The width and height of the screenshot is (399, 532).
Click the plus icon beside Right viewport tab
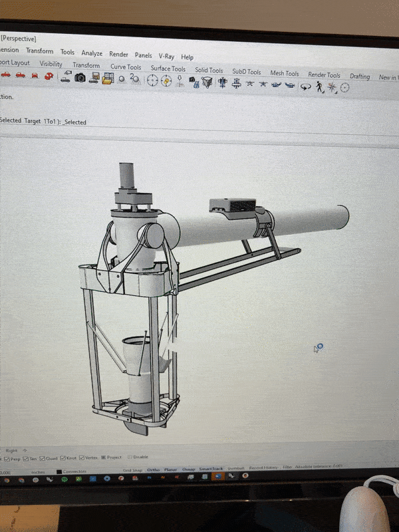(x=25, y=451)
